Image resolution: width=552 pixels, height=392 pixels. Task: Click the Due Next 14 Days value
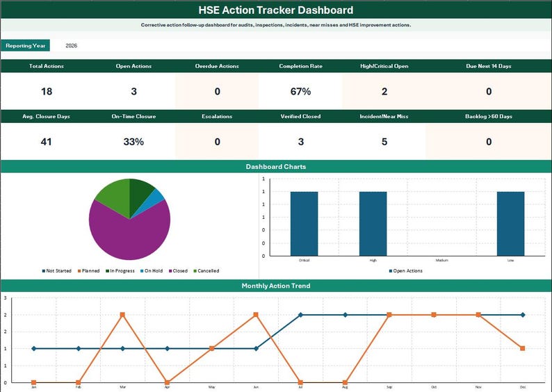tap(489, 92)
